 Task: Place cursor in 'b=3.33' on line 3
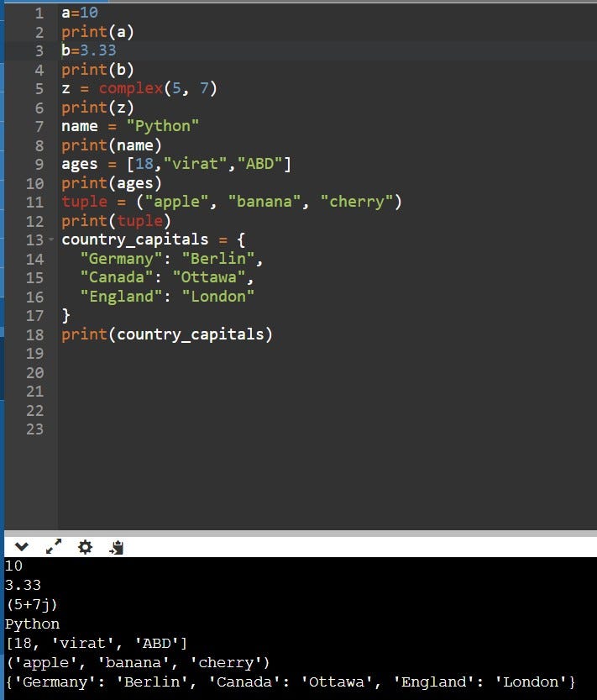89,50
